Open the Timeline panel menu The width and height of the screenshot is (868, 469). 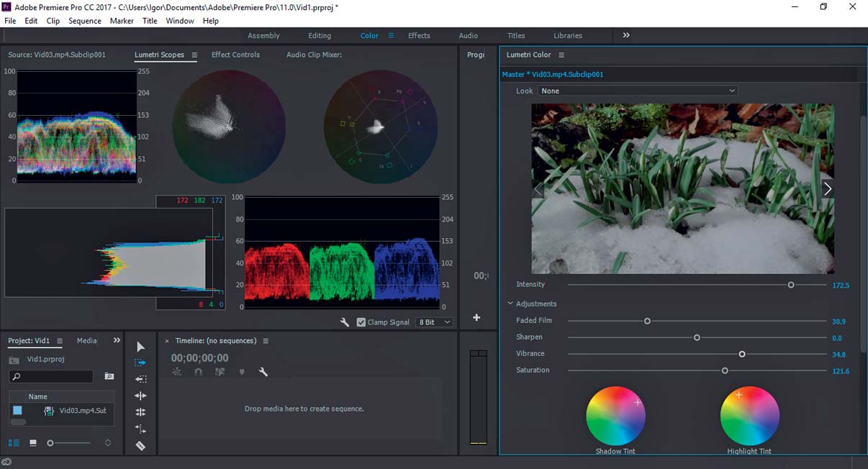pyautogui.click(x=266, y=341)
